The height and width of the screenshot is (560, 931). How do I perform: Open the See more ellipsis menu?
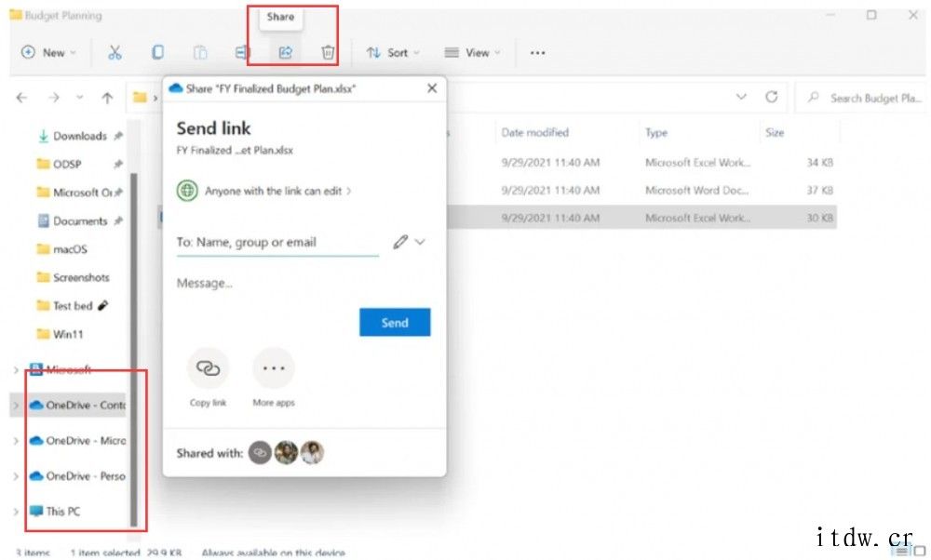537,53
